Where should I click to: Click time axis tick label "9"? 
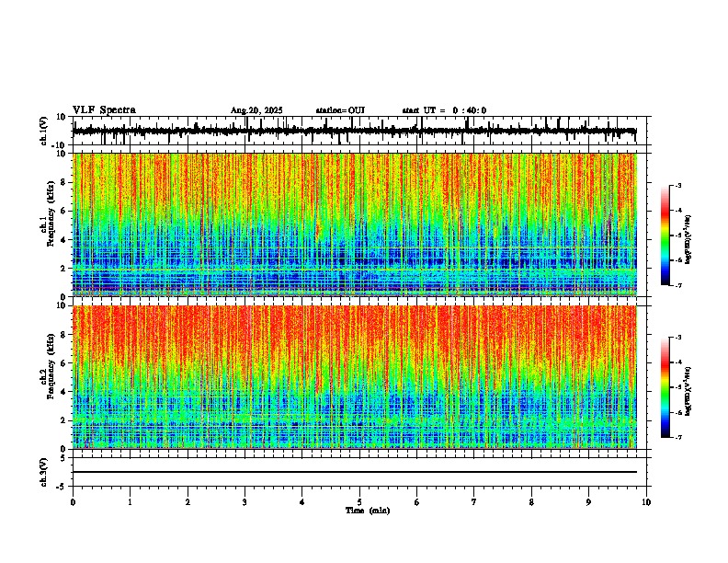(588, 502)
